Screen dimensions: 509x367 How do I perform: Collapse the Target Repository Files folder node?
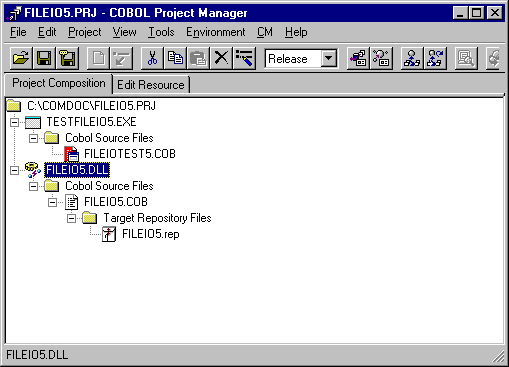point(71,218)
